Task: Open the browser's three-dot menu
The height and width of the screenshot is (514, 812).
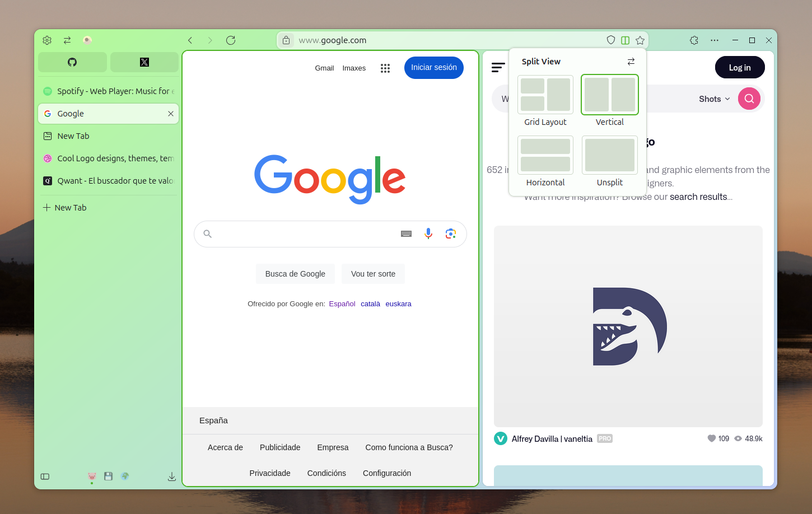Action: [715, 40]
